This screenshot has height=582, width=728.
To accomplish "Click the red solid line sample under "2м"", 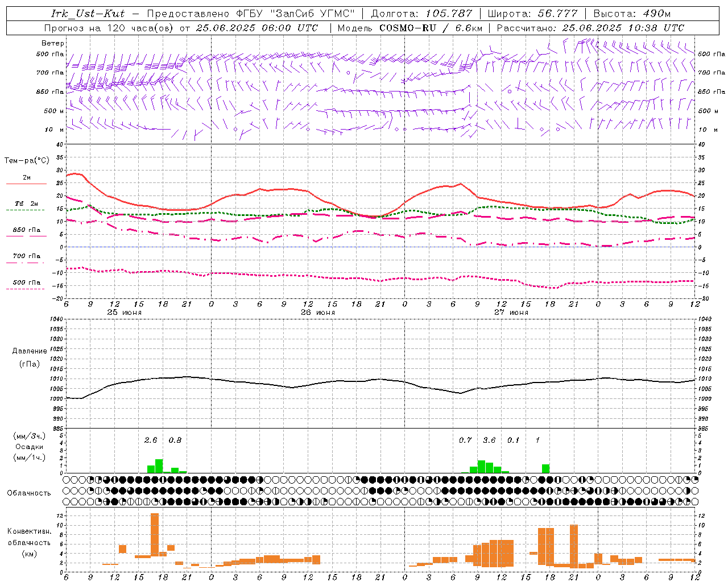I will (26, 184).
